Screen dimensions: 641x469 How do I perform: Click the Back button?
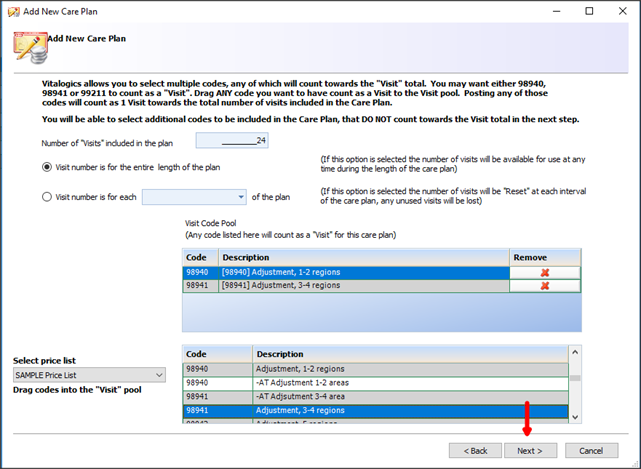[x=475, y=450]
